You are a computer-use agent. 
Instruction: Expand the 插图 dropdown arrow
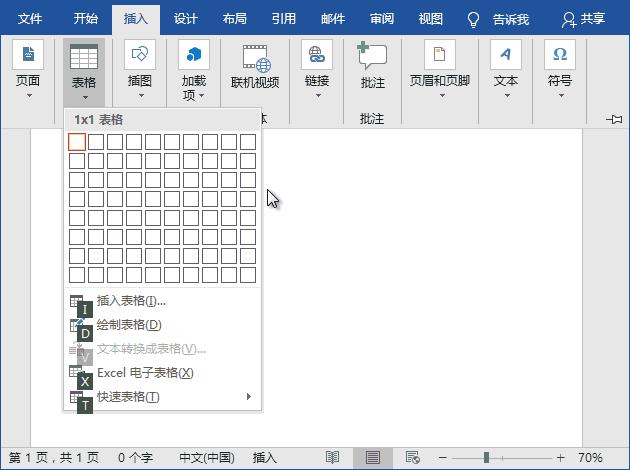click(141, 96)
